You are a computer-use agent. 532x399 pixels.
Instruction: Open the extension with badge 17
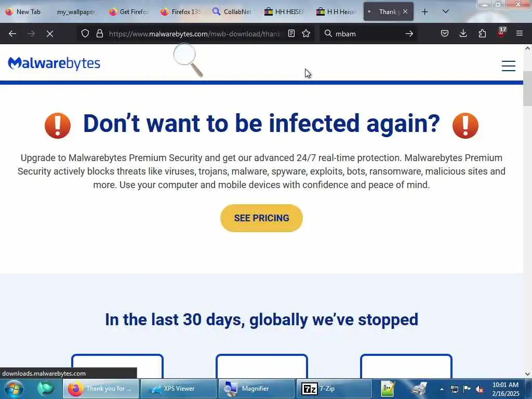[x=501, y=33]
